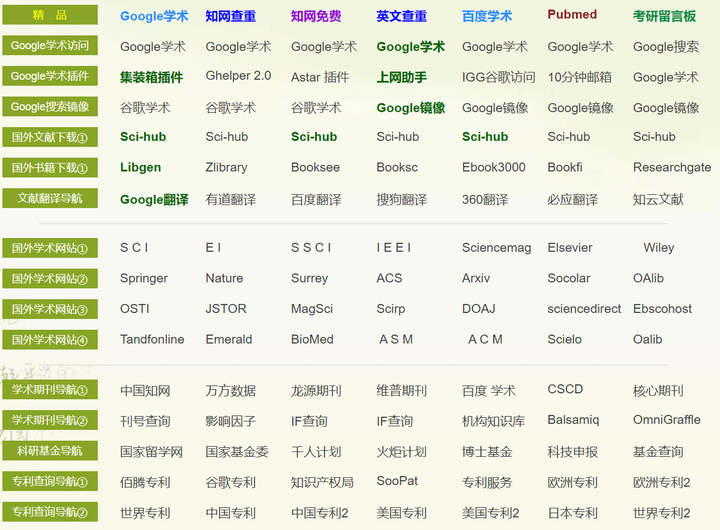Open the 英文查重 link
Screen dimensions: 720x530
(x=401, y=16)
